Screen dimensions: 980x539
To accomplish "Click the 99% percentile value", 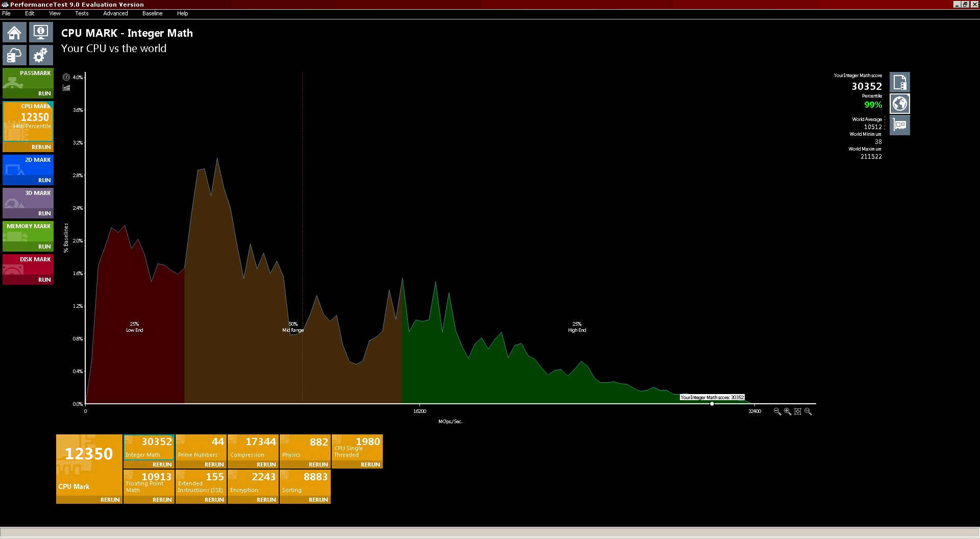I will click(873, 105).
